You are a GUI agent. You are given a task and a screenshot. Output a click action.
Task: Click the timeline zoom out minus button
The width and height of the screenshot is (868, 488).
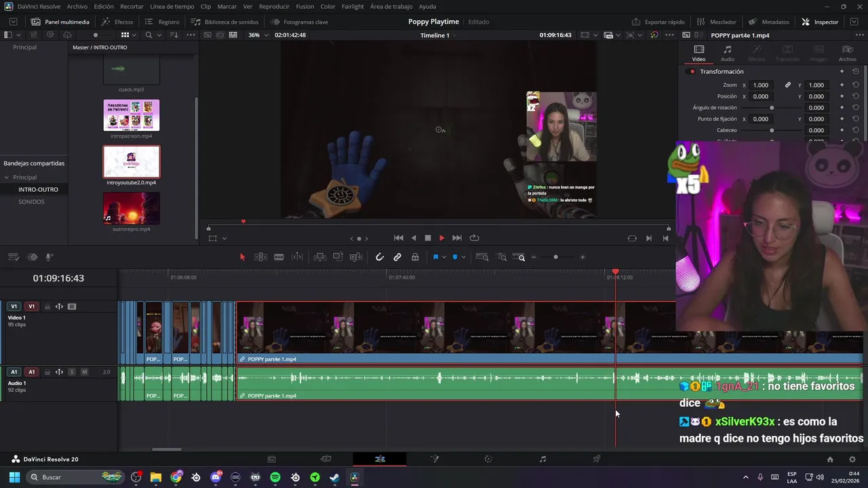[534, 257]
